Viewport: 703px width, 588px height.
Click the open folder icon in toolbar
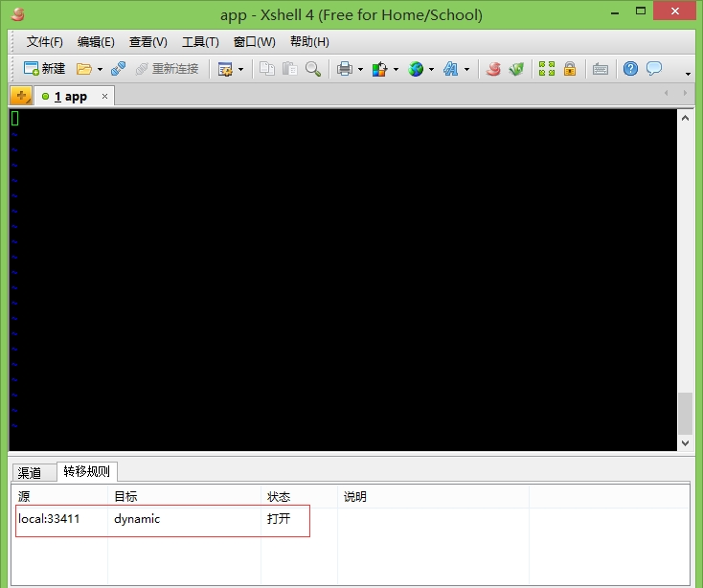84,69
